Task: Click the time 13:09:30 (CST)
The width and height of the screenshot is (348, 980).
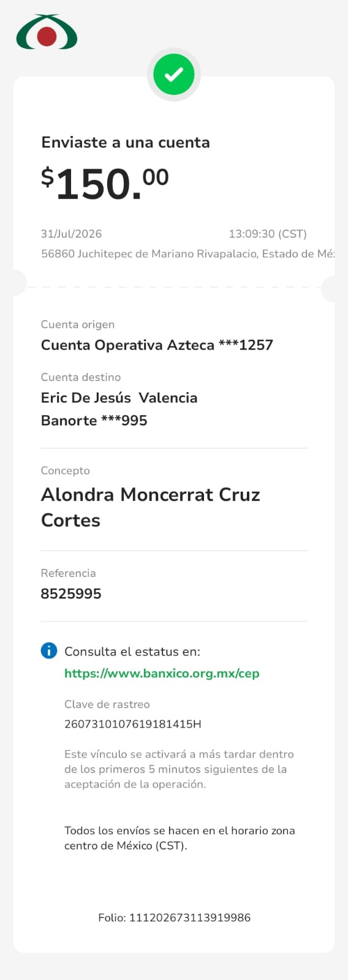Action: pyautogui.click(x=268, y=233)
